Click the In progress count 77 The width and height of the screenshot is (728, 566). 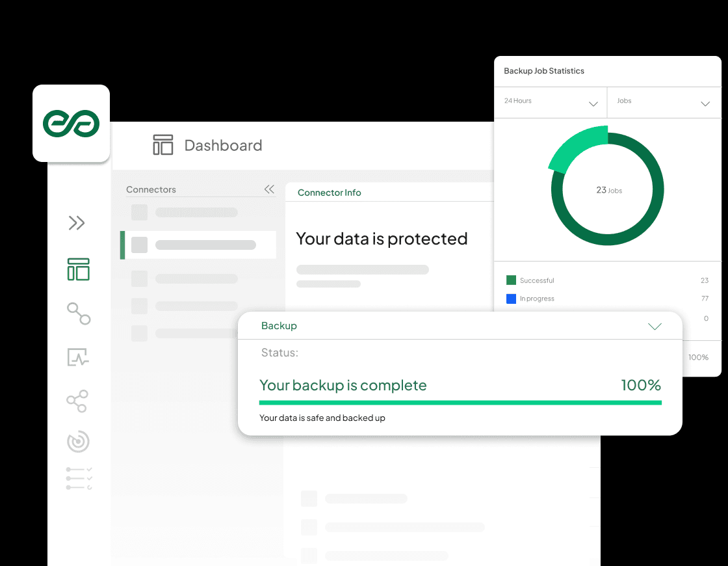705,299
